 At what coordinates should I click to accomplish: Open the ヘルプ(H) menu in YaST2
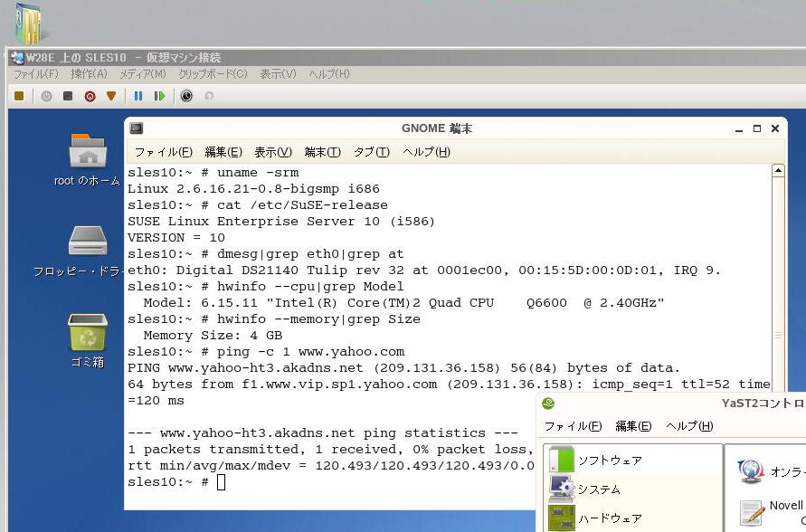pos(690,426)
